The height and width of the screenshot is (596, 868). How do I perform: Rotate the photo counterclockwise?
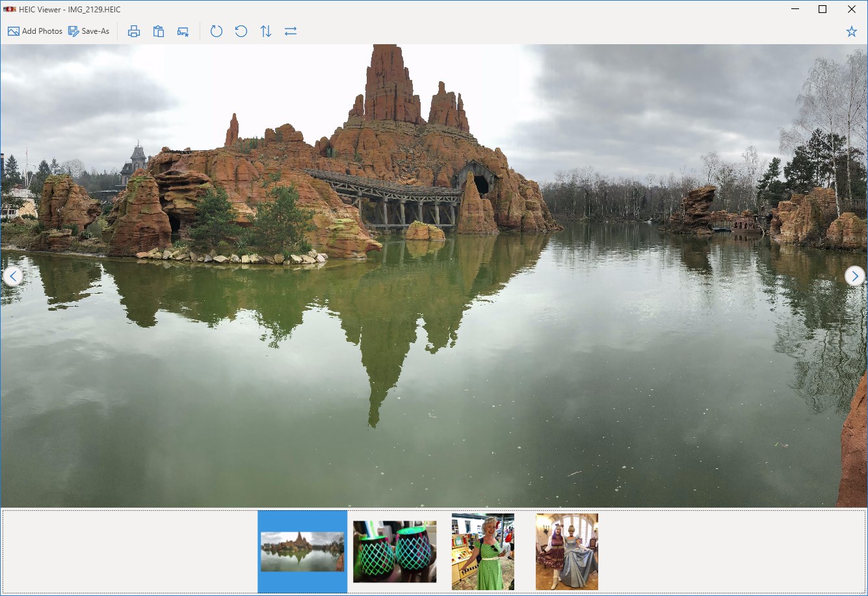tap(241, 31)
